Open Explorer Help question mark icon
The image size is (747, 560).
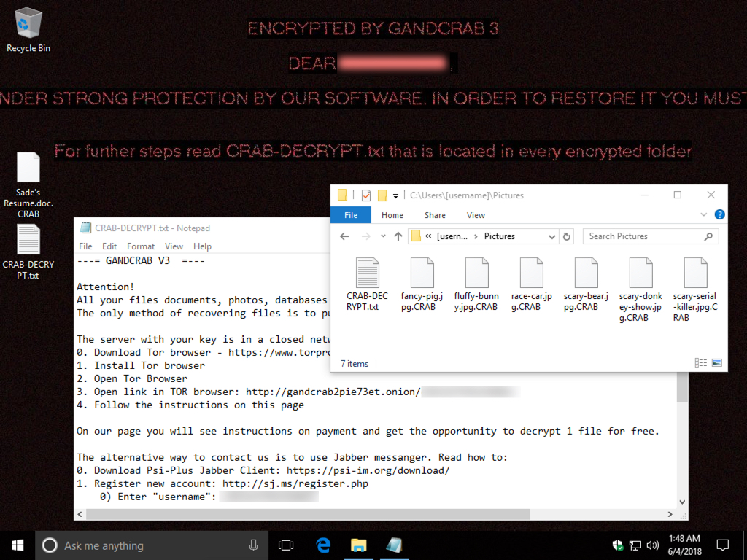click(719, 215)
